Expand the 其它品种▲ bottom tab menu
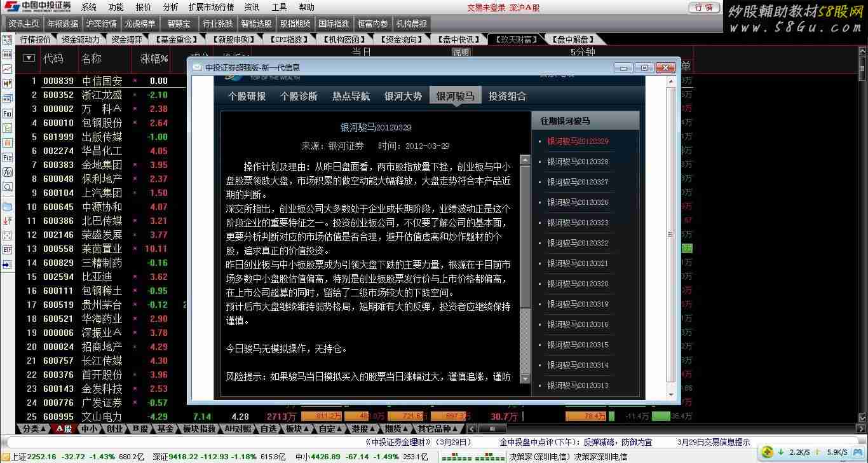This screenshot has width=868, height=463. pos(438,429)
